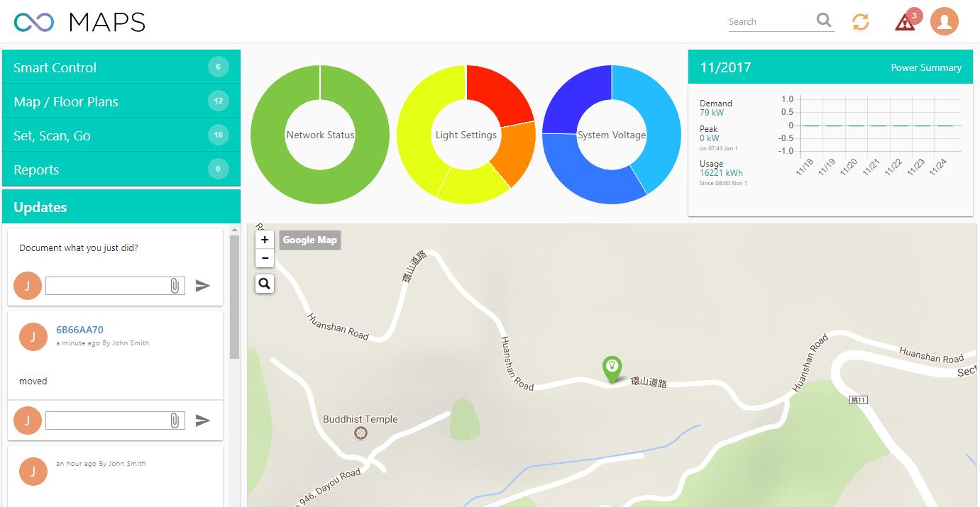
Task: Click paperclip in the 'moved' reply box
Action: 175,420
